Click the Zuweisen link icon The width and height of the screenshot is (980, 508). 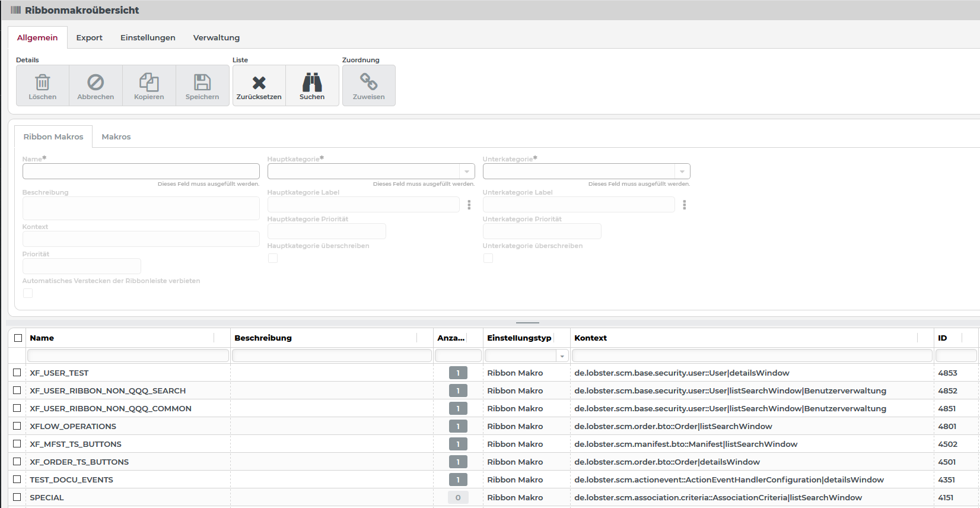coord(368,82)
